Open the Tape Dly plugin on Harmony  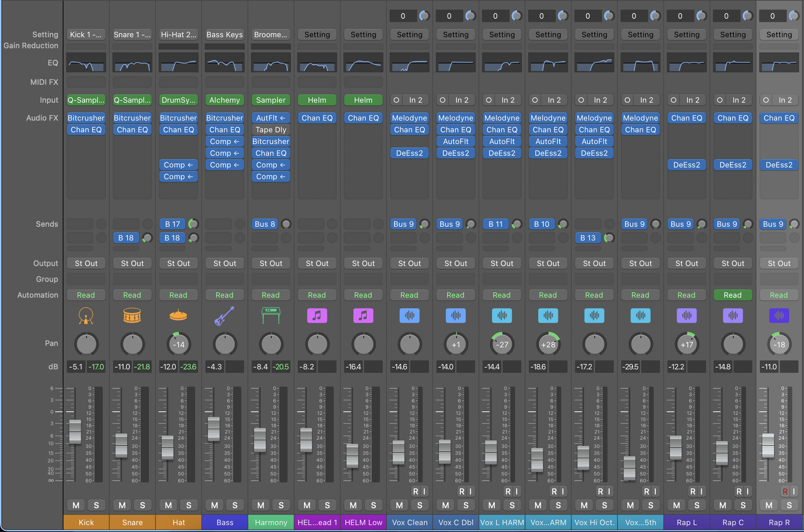click(271, 130)
